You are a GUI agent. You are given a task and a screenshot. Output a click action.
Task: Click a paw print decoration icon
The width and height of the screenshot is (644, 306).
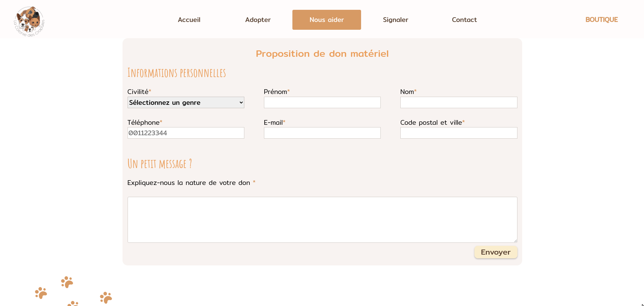67,282
